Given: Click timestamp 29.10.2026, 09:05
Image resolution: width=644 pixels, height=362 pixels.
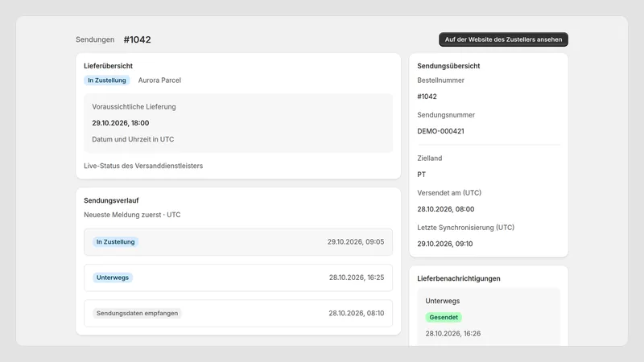Looking at the screenshot, I should tap(356, 242).
